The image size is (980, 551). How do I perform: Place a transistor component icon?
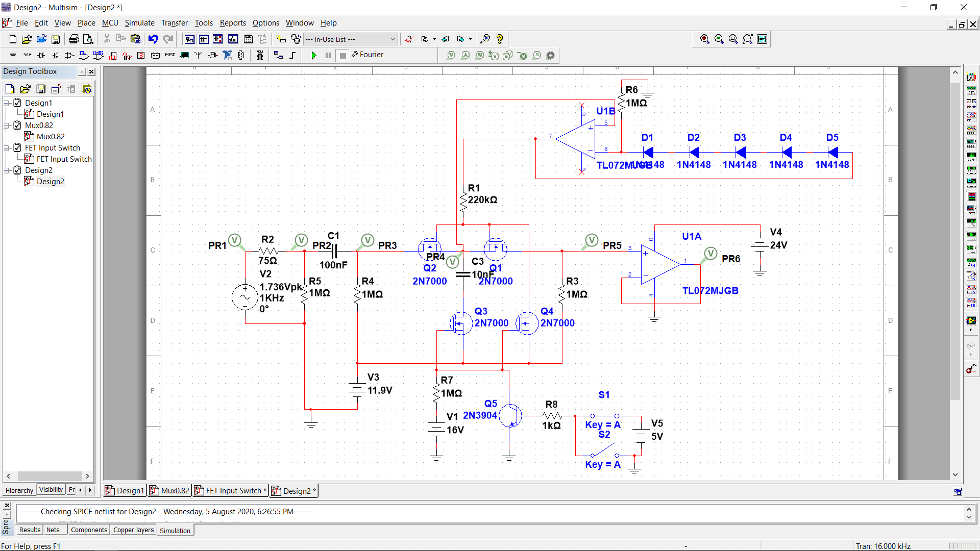tap(56, 55)
